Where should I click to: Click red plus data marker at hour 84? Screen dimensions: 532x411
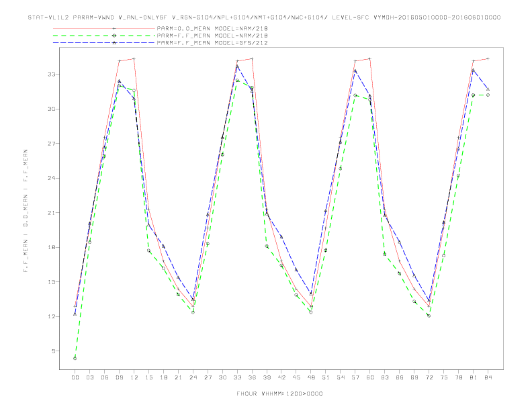tap(488, 58)
